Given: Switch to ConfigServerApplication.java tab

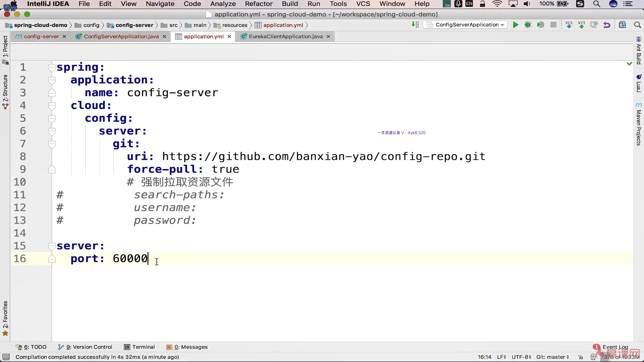Looking at the screenshot, I should [121, 37].
